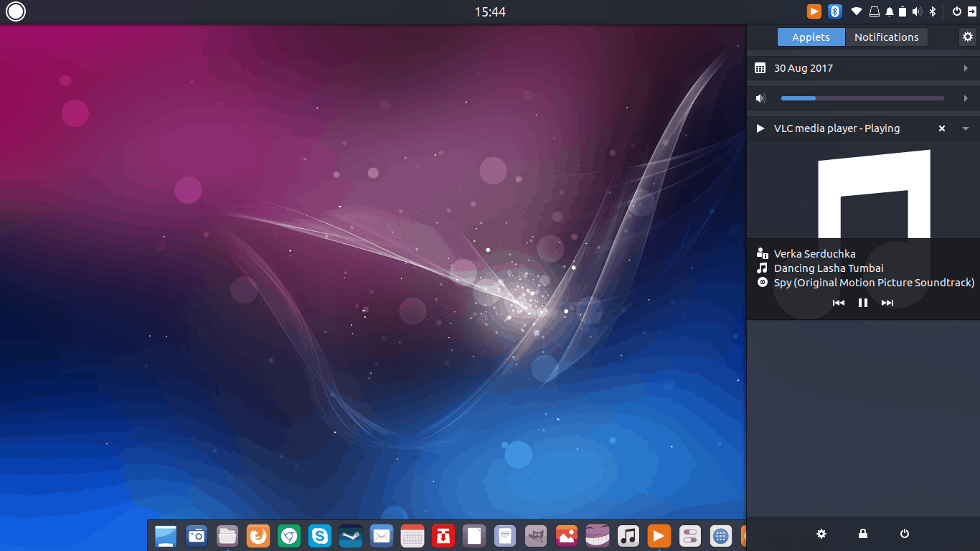Open Firefox from the dock
The image size is (980, 551).
pos(258,535)
